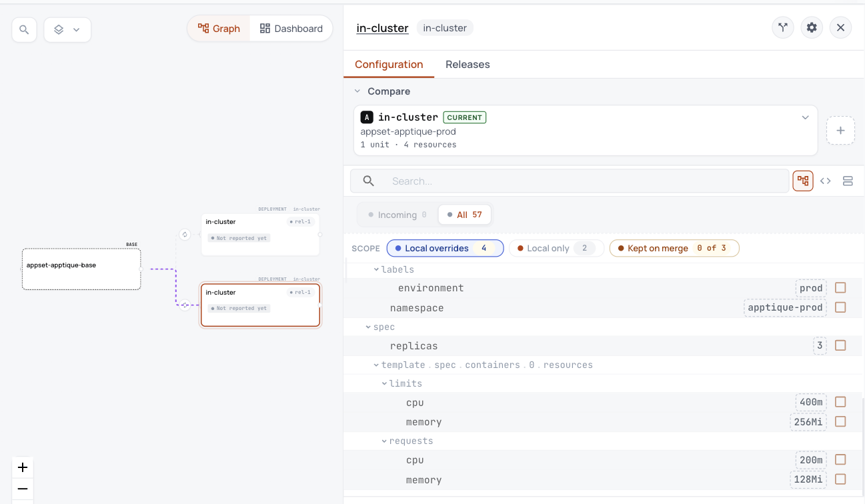
Task: Show All 57 fields filter
Action: (x=465, y=215)
